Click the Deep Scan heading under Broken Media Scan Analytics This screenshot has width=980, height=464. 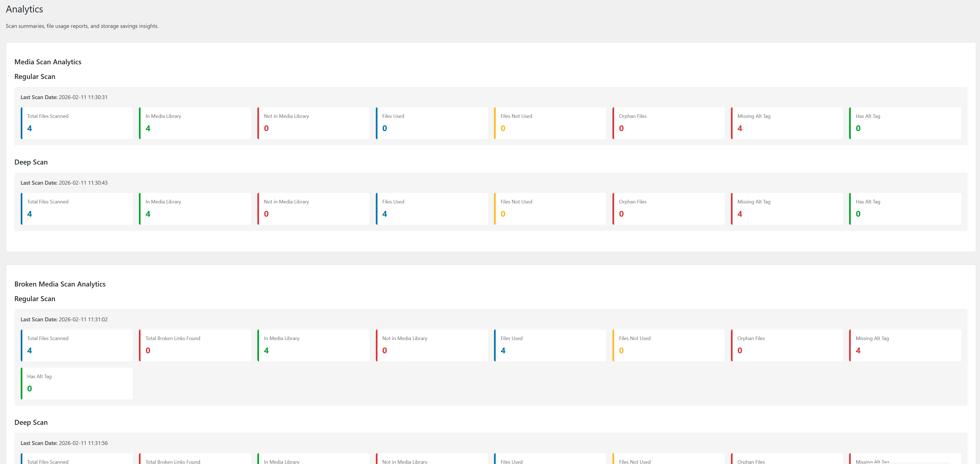(x=31, y=423)
